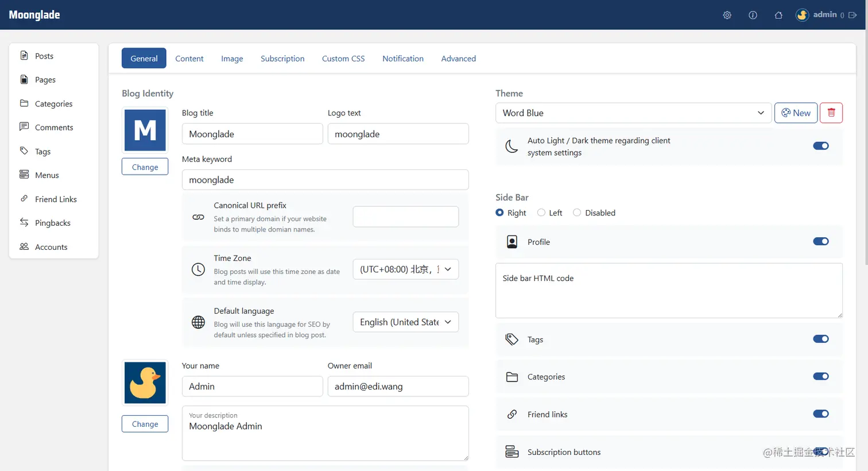Click the Profile person icon

pyautogui.click(x=512, y=242)
